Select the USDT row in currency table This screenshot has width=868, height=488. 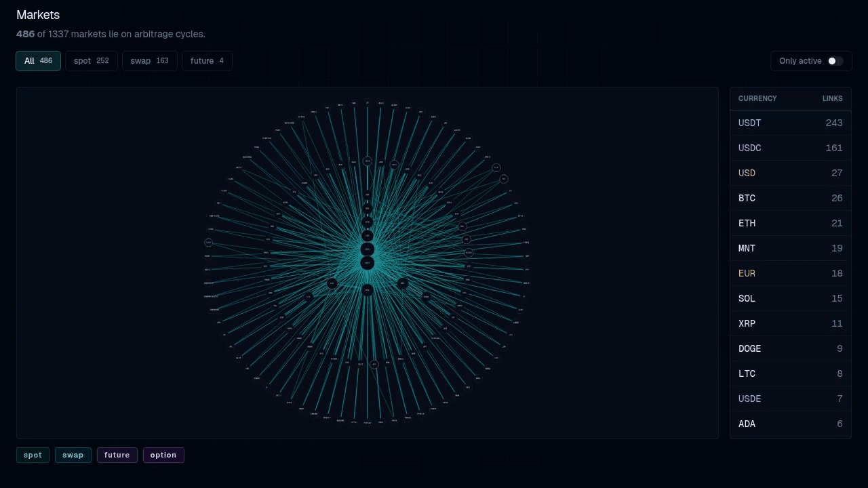(791, 123)
